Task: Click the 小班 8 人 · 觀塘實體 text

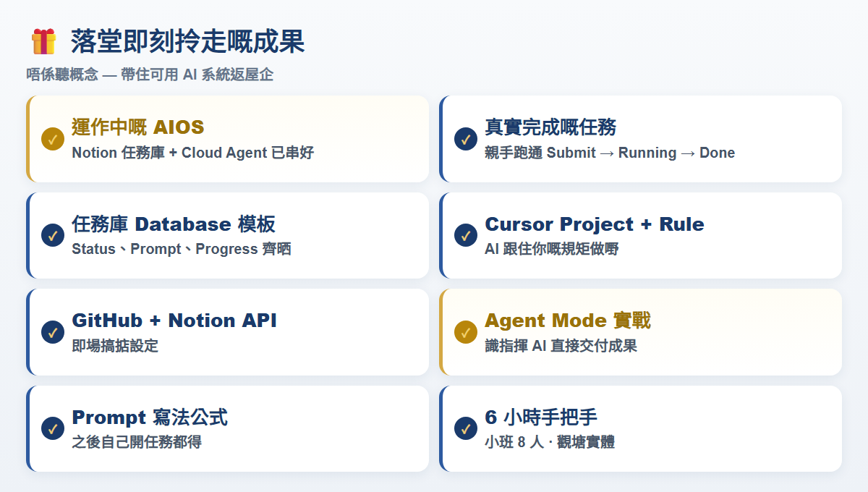Action: click(550, 442)
